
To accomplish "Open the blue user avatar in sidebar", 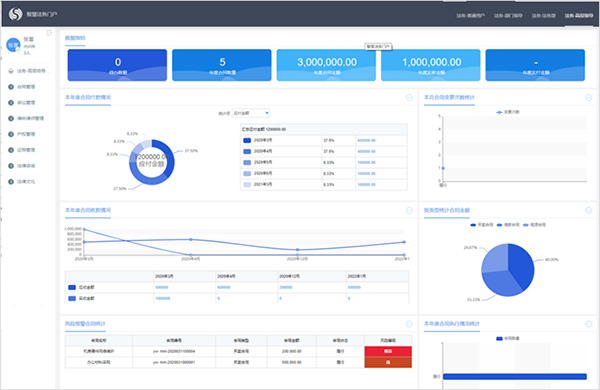I will tap(13, 45).
